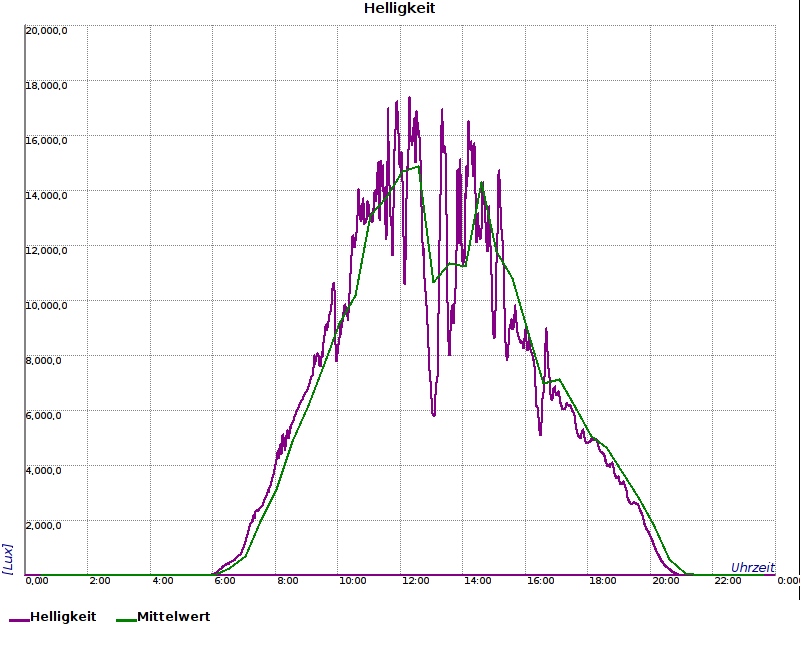Viewport: 800px width, 650px height.
Task: Click the 6:00 time axis label
Action: click(x=225, y=581)
